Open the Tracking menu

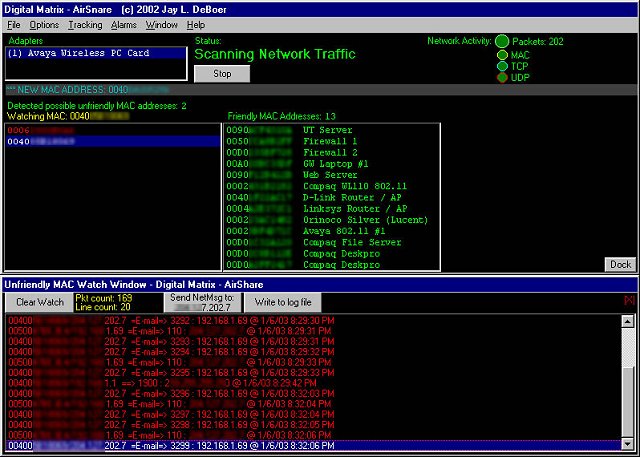pos(85,25)
